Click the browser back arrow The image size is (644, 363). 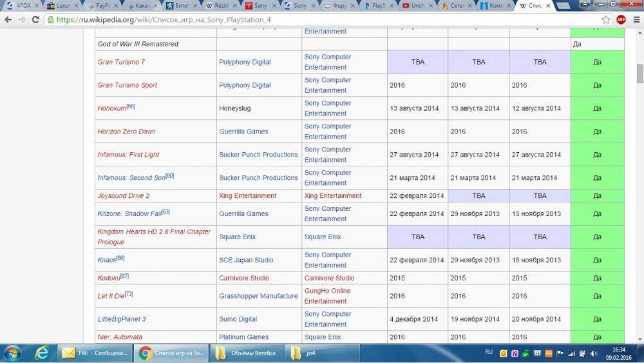(8, 19)
